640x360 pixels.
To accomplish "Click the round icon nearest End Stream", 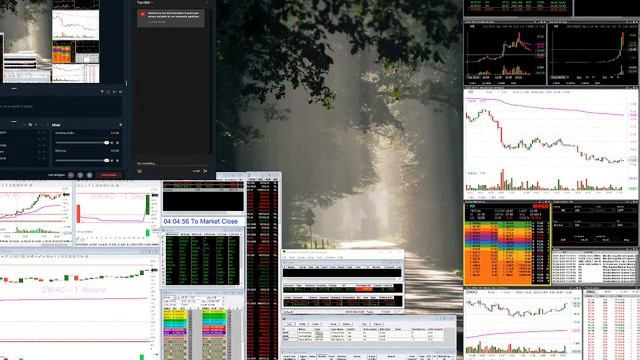I will (89, 175).
